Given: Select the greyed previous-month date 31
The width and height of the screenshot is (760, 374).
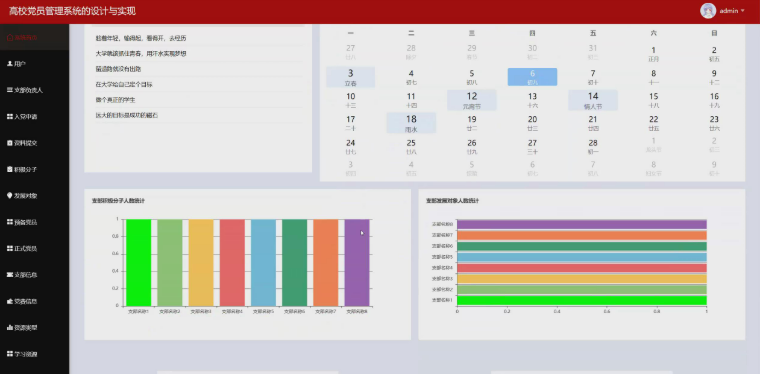Looking at the screenshot, I should coord(593,52).
